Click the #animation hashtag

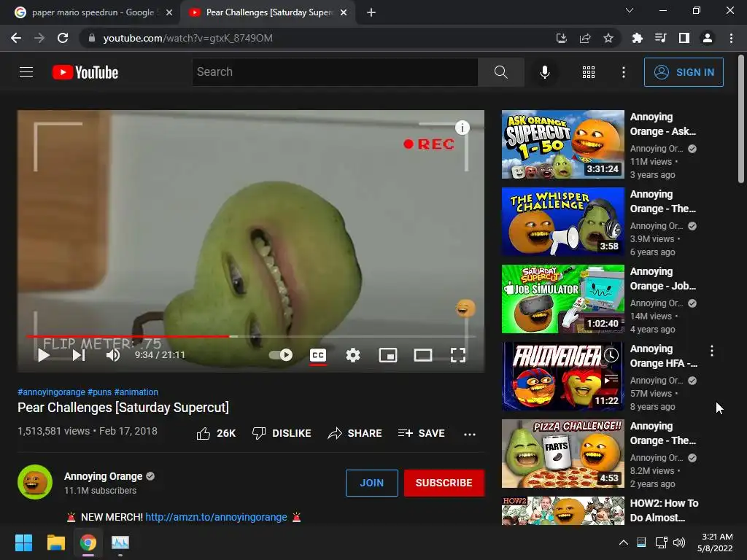click(136, 392)
